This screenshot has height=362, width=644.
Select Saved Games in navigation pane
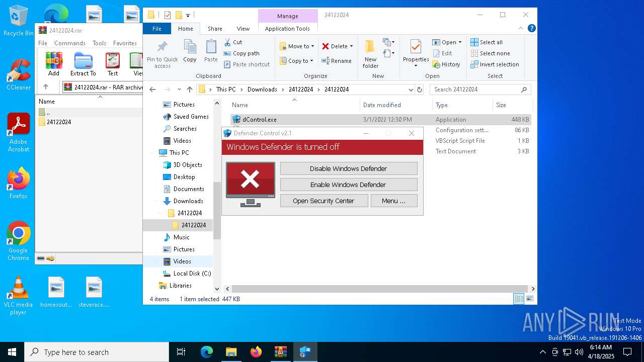coord(191,117)
